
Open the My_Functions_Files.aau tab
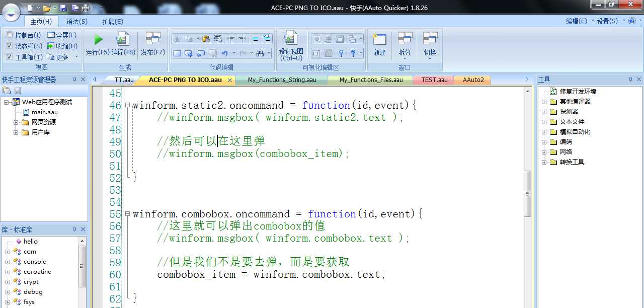pos(371,80)
